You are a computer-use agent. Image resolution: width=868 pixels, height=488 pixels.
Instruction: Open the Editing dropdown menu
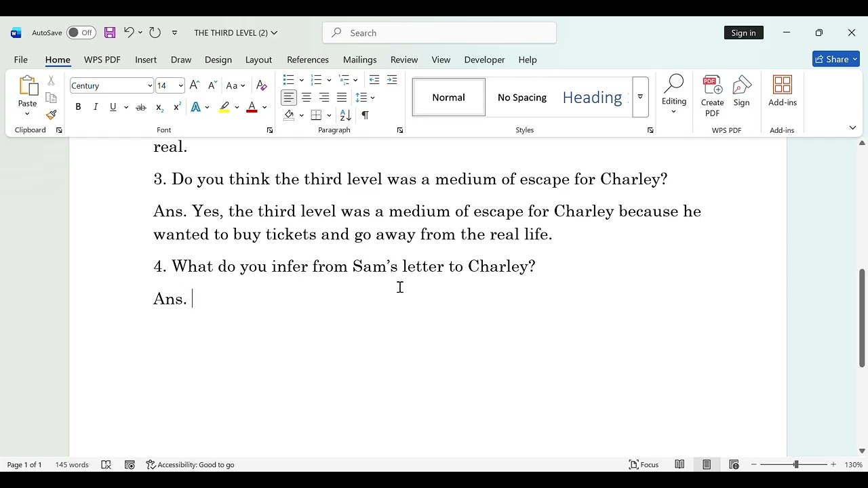(674, 95)
